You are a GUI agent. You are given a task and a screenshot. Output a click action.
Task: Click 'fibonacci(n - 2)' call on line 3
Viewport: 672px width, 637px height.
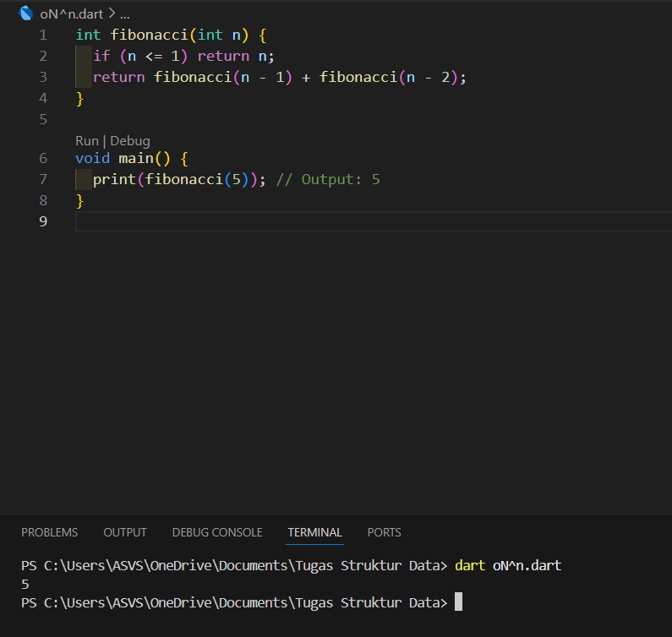point(389,77)
